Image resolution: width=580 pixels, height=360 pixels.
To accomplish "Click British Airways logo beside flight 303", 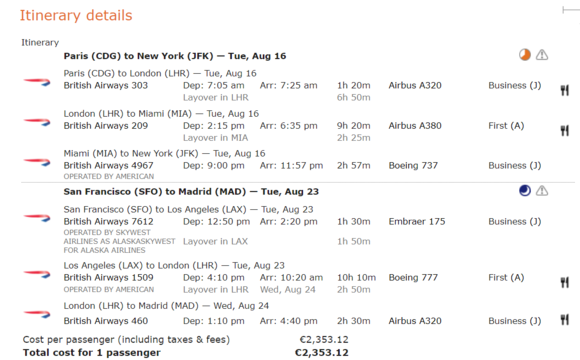I will point(37,82).
